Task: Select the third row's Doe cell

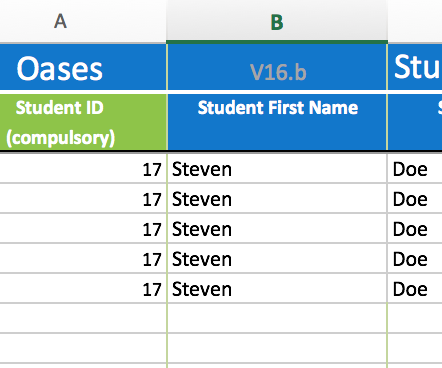Action: [415, 228]
